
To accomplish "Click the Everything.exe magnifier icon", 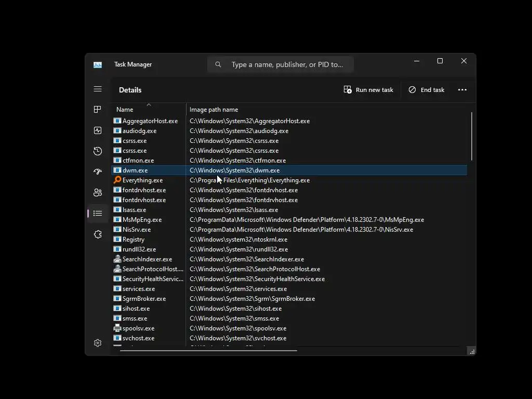I will pyautogui.click(x=117, y=180).
